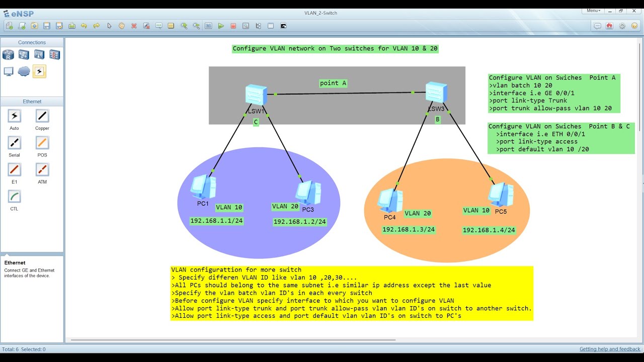Choose the Auto cable type
Viewport: 644px width, 362px height.
point(14,116)
